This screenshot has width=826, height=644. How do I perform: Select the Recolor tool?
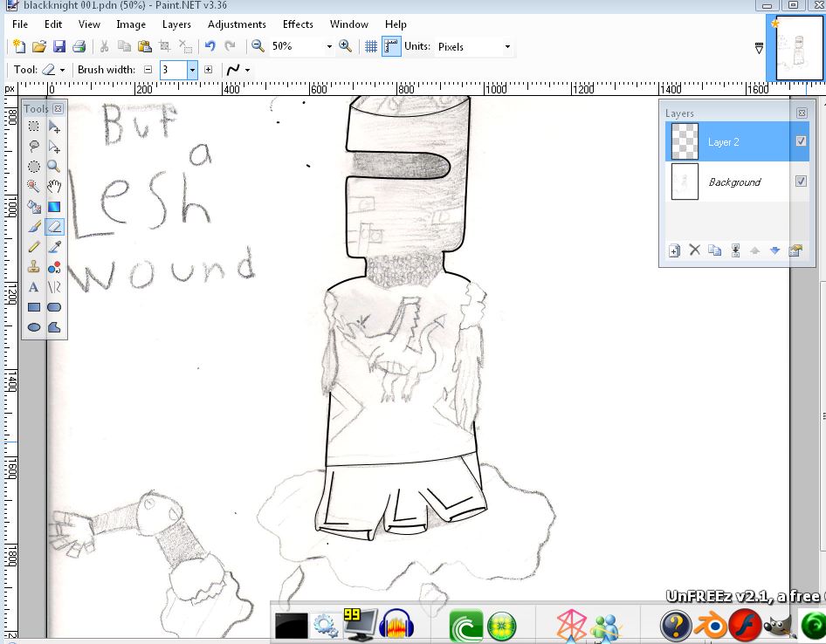click(54, 267)
